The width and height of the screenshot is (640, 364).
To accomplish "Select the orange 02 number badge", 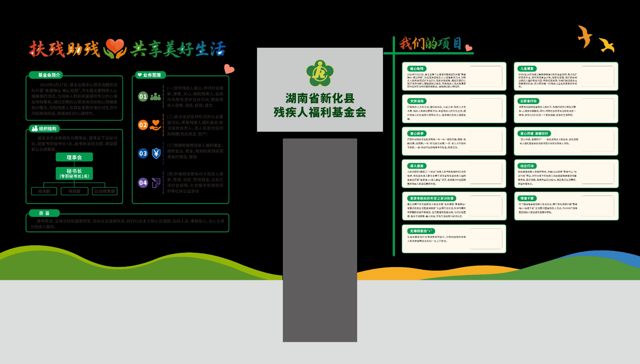I will tap(143, 125).
